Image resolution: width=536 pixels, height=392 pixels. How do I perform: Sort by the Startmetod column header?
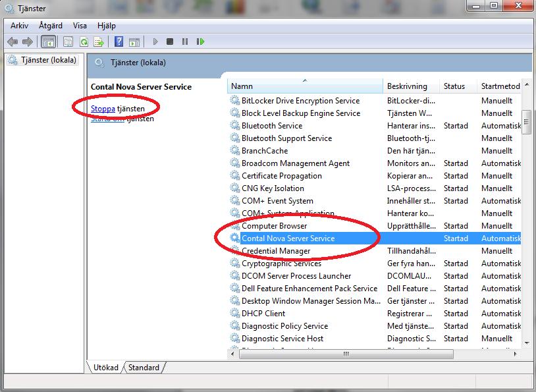[499, 86]
